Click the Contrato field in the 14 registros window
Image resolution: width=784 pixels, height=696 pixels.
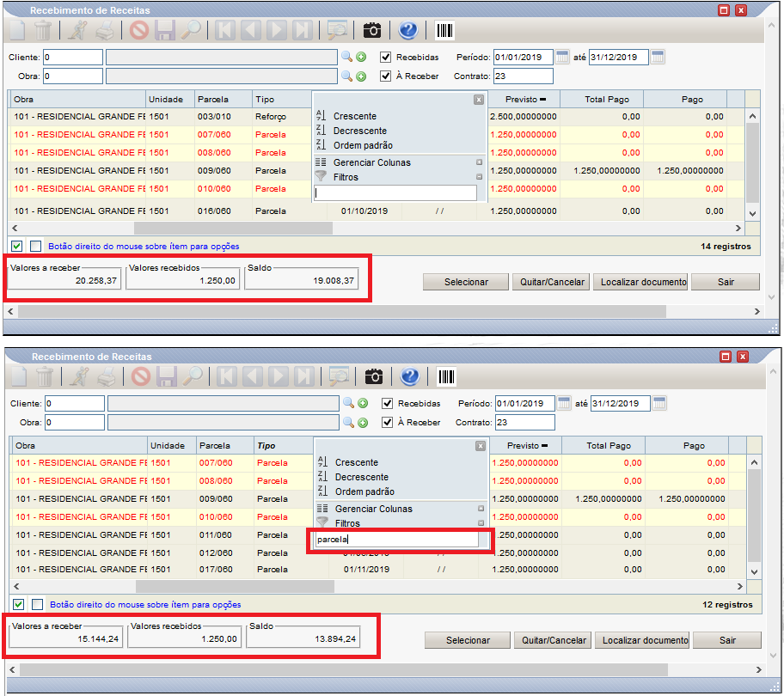523,76
